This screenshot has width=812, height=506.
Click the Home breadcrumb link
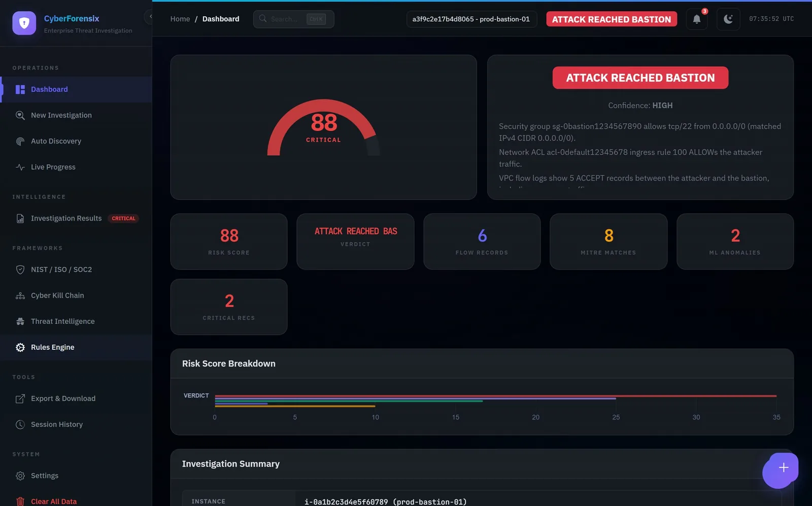(180, 19)
